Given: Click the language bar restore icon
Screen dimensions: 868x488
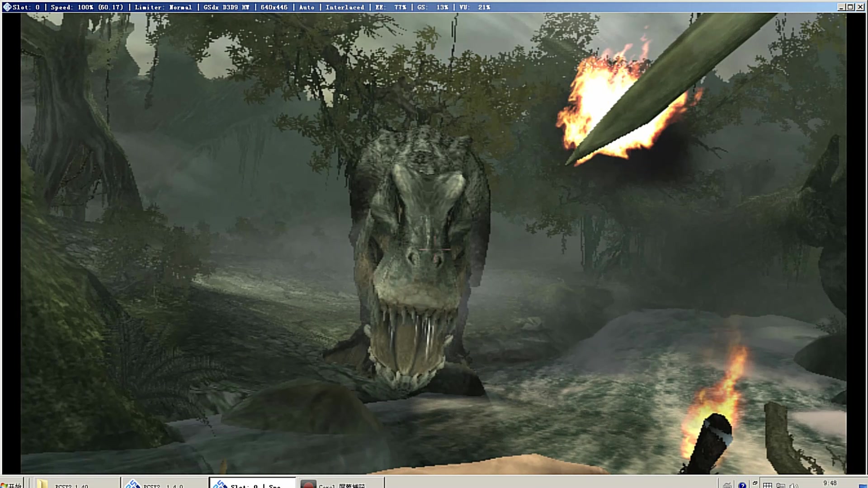Looking at the screenshot, I should [755, 483].
